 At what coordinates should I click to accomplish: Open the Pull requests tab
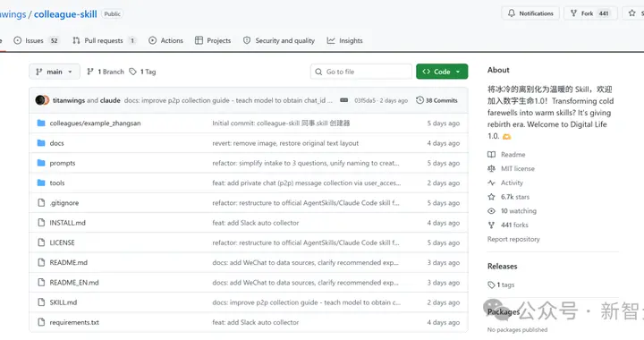click(104, 40)
